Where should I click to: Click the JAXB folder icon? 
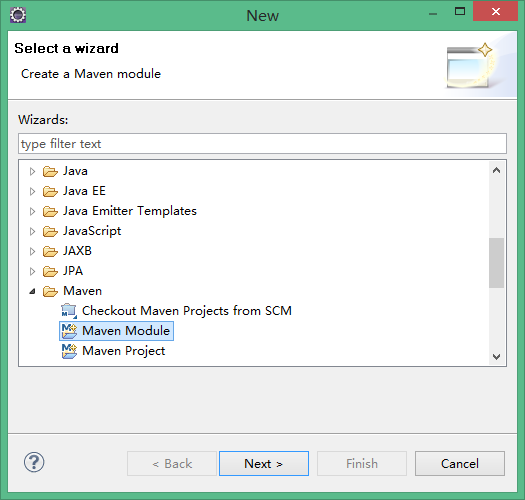click(50, 252)
